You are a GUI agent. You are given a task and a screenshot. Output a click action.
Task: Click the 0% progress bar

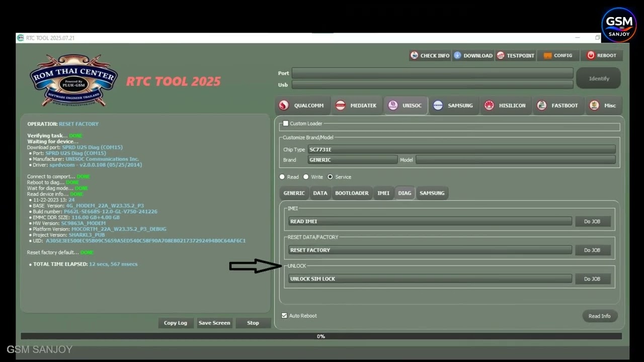tap(321, 336)
